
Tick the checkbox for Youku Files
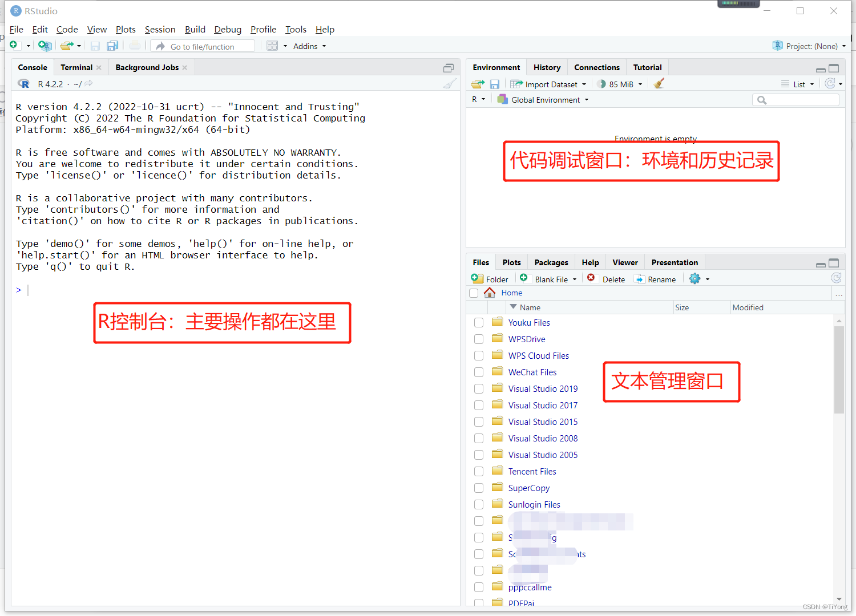point(479,323)
